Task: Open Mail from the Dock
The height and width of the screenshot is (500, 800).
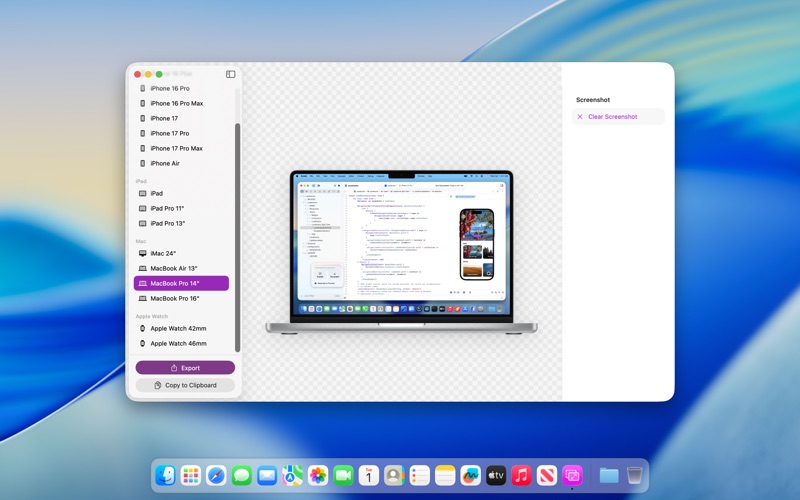Action: pos(267,476)
